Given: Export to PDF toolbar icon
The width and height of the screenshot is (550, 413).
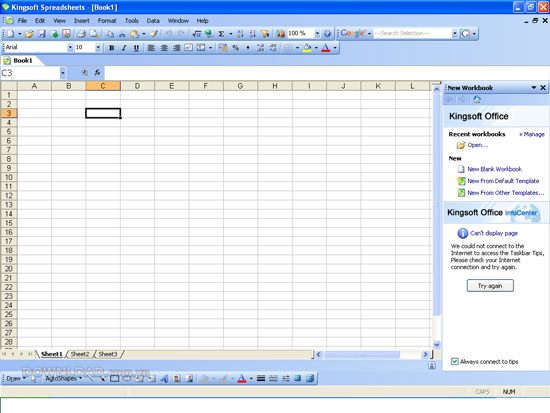Looking at the screenshot, I should (66, 34).
